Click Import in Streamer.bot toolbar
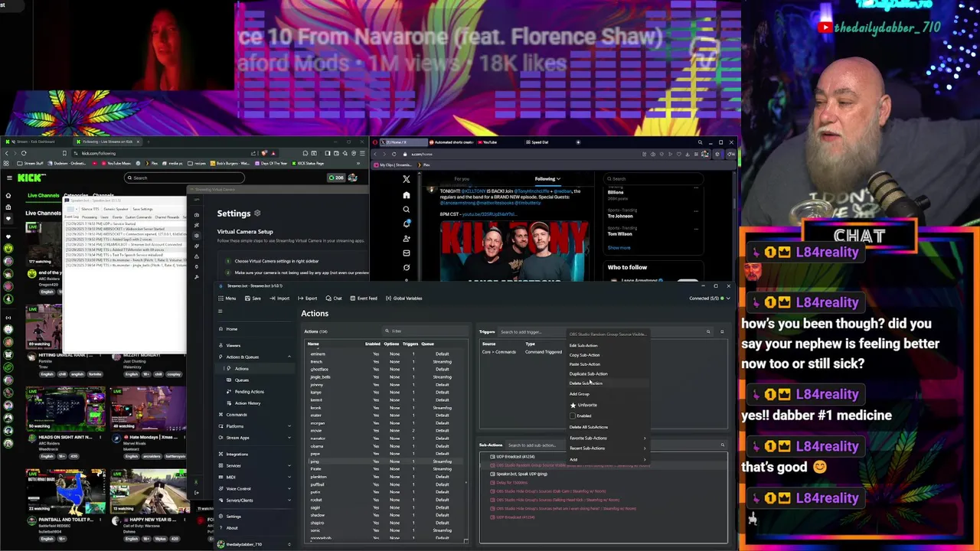 pos(279,298)
